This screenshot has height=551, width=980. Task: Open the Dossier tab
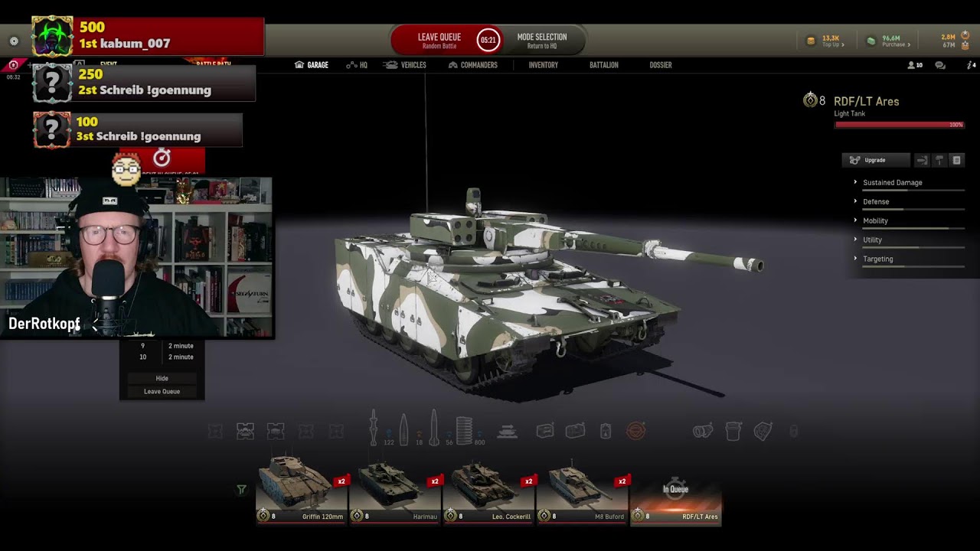click(661, 65)
